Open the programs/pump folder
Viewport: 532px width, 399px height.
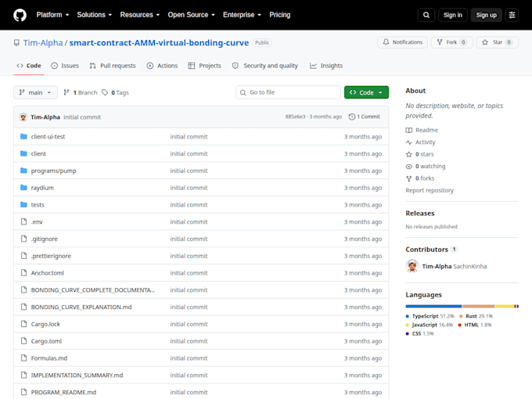[x=54, y=171]
